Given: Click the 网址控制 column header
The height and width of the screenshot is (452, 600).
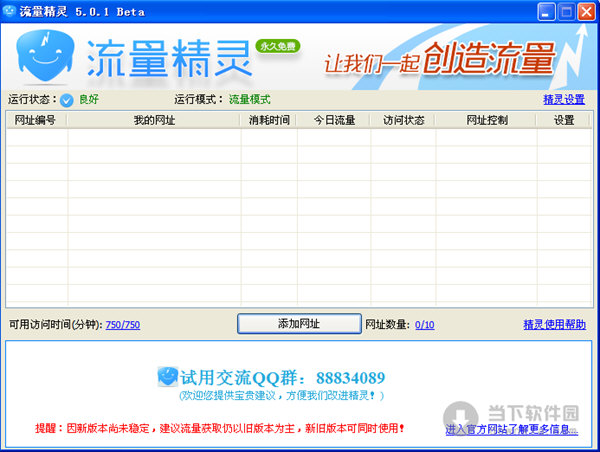Looking at the screenshot, I should [486, 120].
